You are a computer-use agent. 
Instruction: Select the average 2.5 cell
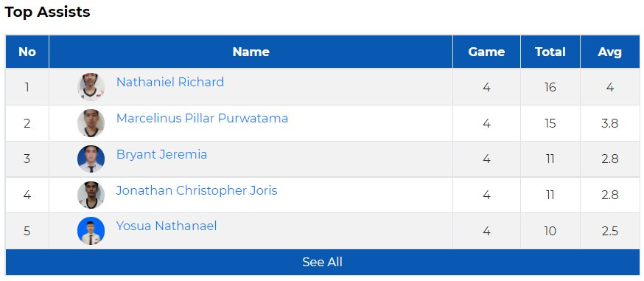click(610, 231)
